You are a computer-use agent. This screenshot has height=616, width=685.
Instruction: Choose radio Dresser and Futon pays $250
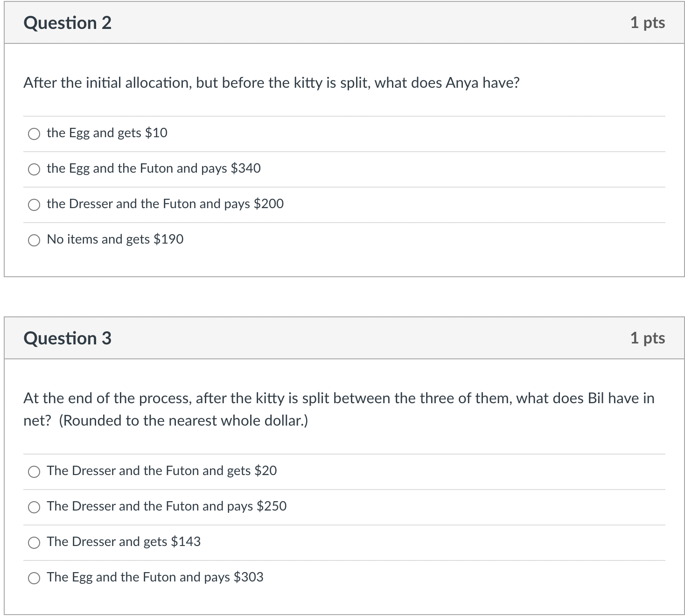34,507
